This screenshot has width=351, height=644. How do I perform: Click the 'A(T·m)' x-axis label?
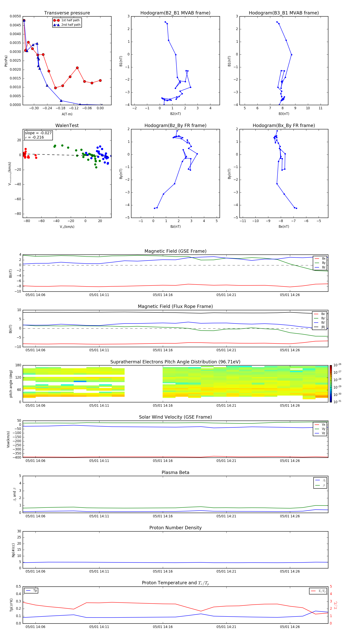tap(67, 114)
